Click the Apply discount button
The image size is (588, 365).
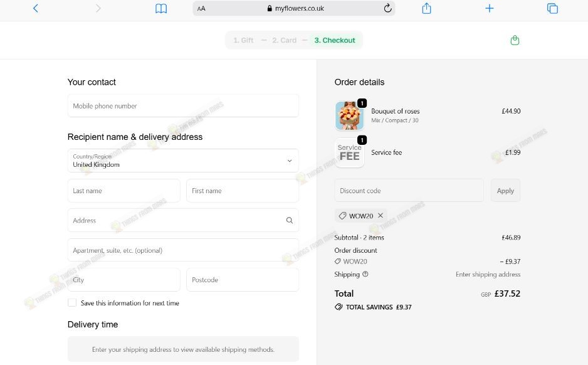click(x=505, y=191)
